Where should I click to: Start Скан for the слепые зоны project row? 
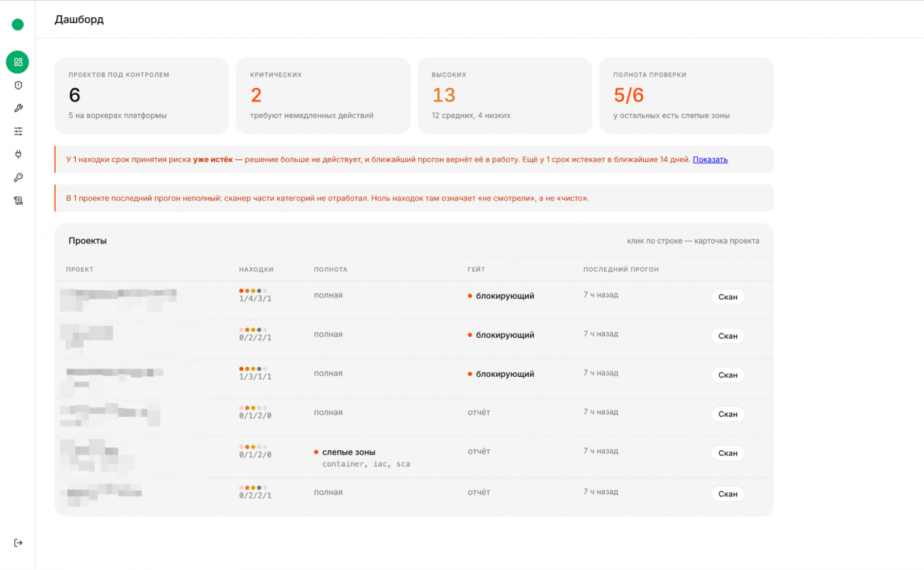727,453
